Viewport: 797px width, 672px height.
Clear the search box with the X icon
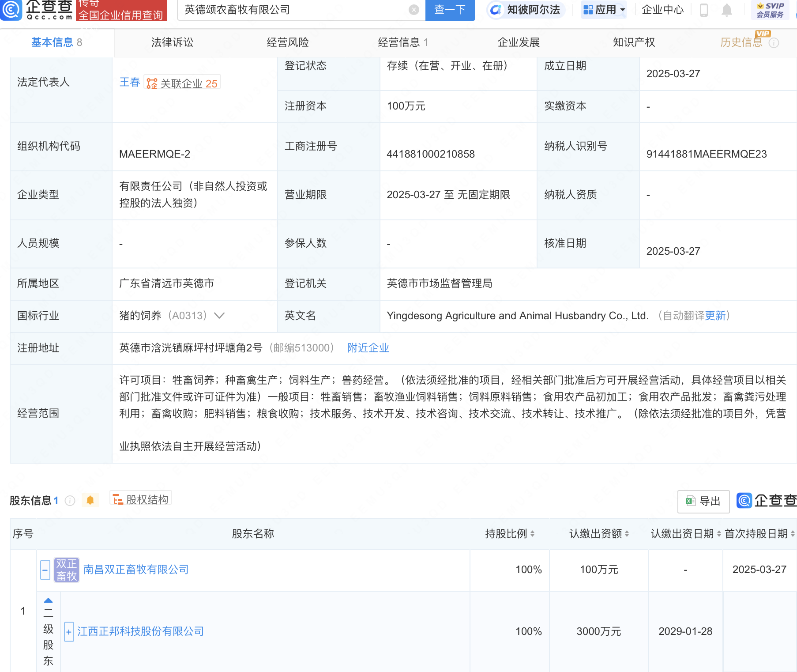tap(414, 10)
